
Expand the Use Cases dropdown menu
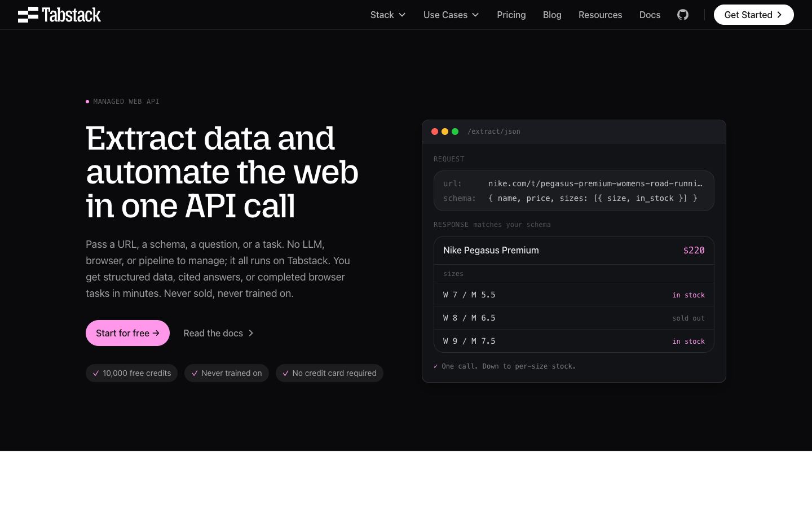tap(451, 15)
